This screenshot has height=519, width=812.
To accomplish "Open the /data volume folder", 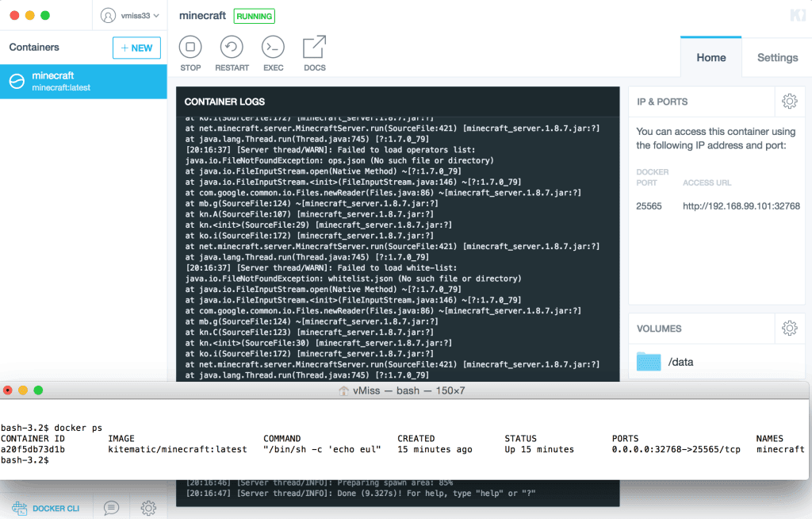I will pyautogui.click(x=649, y=361).
